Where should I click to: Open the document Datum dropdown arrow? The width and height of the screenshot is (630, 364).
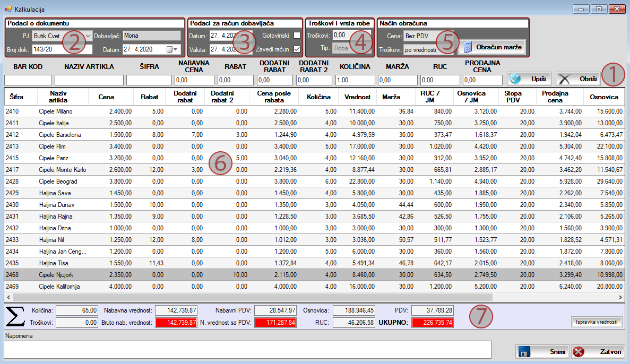tap(176, 49)
